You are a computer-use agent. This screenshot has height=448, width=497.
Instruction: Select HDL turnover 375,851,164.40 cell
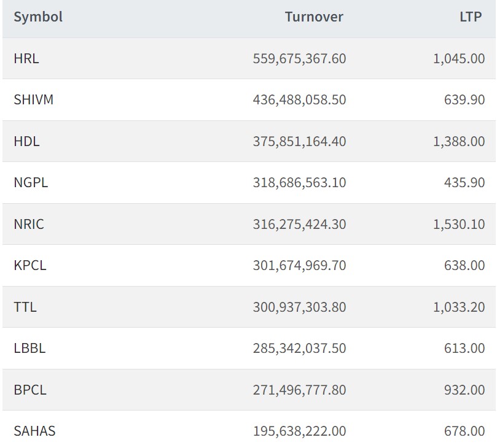299,141
